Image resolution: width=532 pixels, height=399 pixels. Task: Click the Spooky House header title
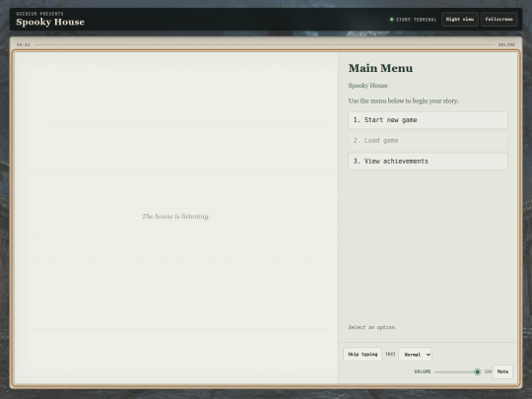(50, 22)
